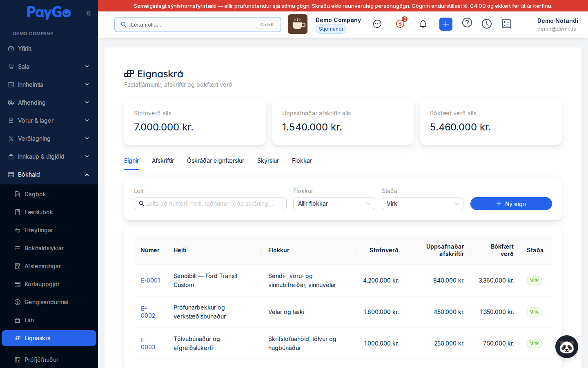This screenshot has height=368, width=588.
Task: Open asset E-0003 link
Action: point(148,343)
